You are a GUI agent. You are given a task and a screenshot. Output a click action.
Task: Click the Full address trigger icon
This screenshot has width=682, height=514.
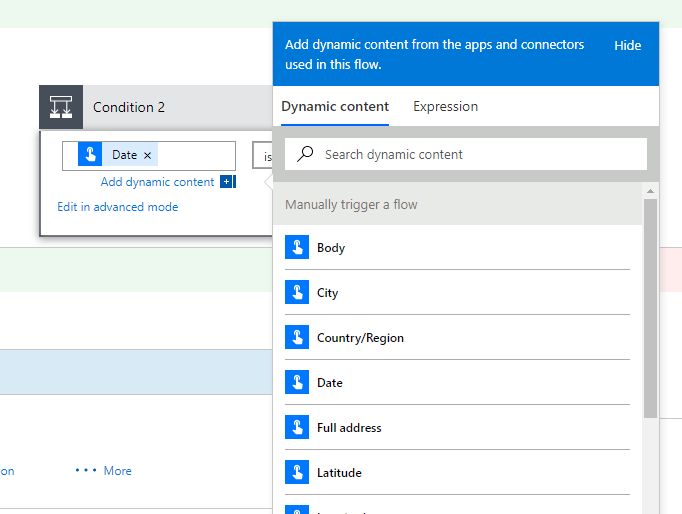click(x=297, y=428)
